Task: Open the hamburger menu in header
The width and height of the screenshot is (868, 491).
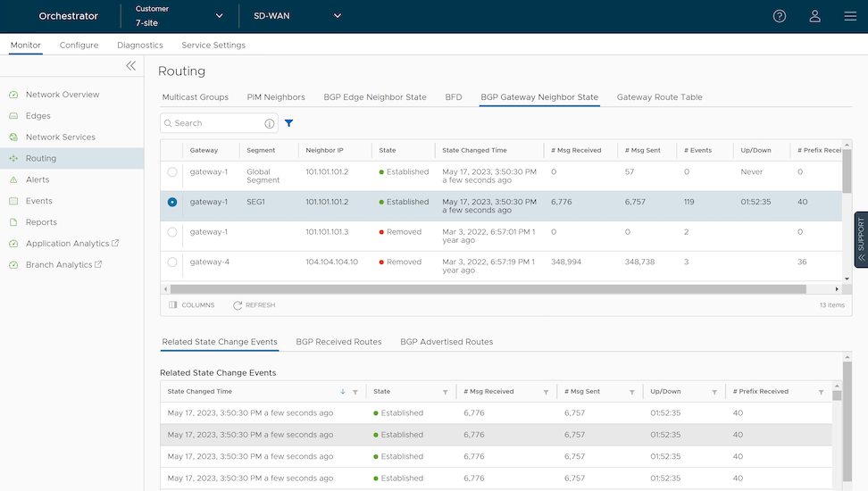Action: pyautogui.click(x=849, y=16)
